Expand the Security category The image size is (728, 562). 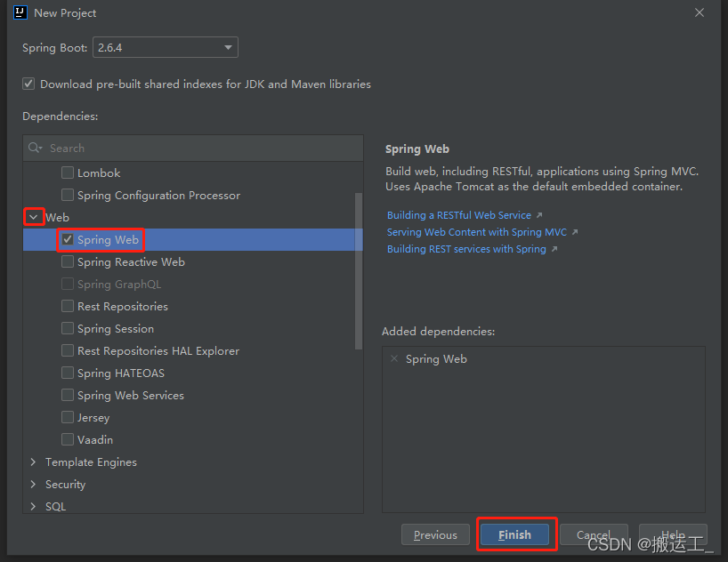tap(33, 484)
